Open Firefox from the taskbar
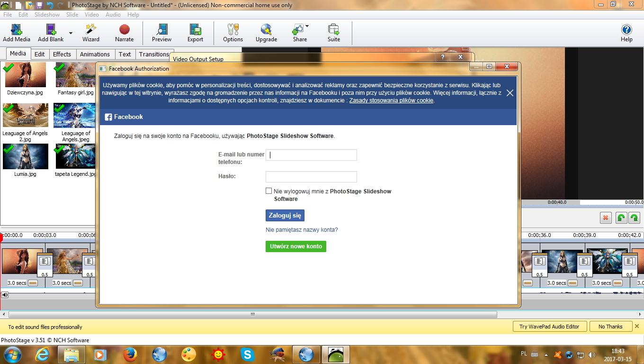Screen dimensions: 644x364 [129, 355]
